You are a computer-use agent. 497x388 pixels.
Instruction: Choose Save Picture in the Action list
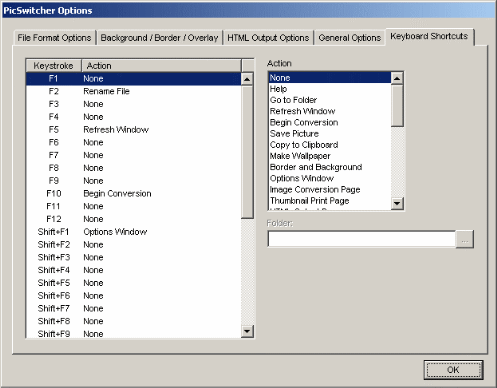click(x=330, y=134)
